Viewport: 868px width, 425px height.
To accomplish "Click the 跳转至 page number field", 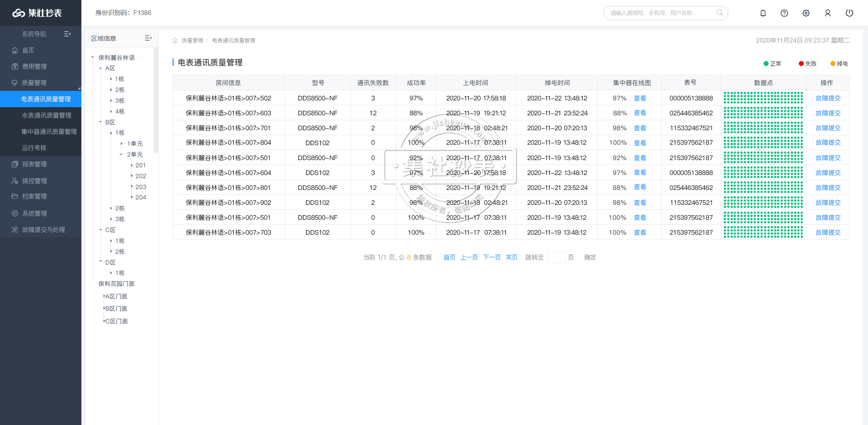I will (557, 257).
